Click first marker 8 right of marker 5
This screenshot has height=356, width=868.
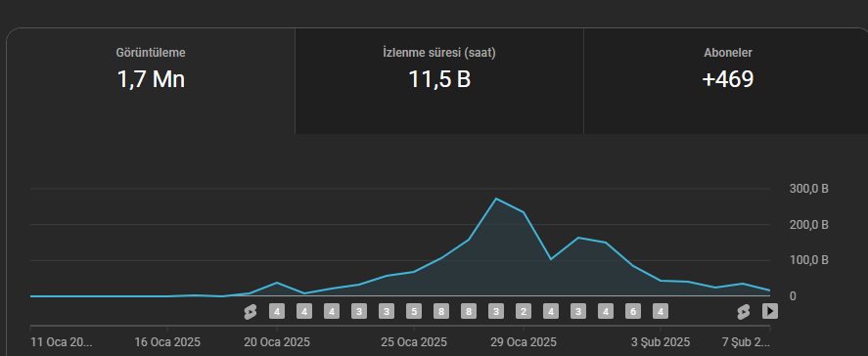point(441,311)
